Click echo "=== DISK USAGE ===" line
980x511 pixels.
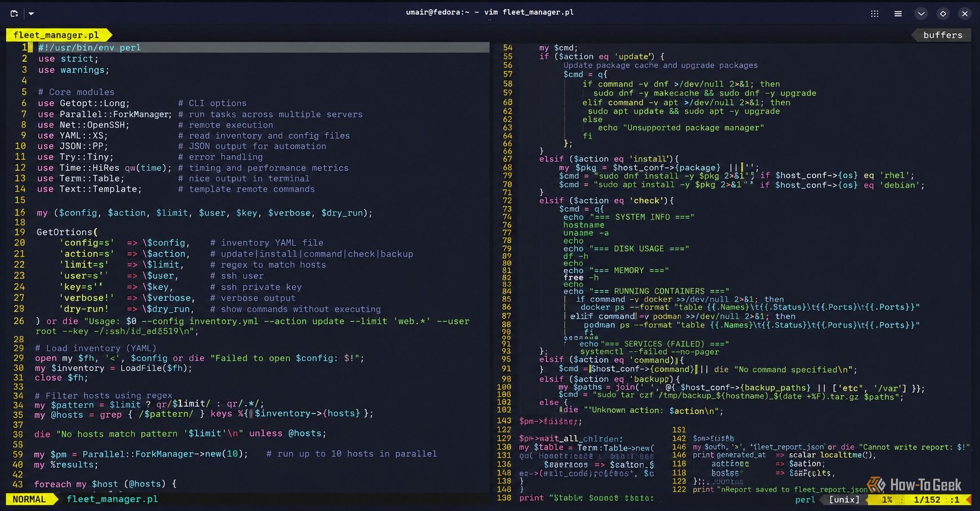pos(626,249)
